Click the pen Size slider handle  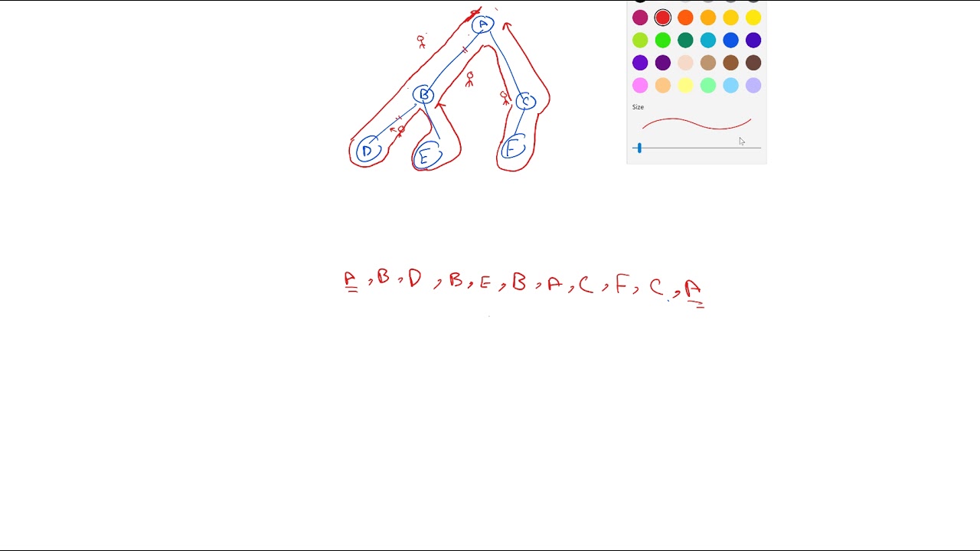[639, 148]
